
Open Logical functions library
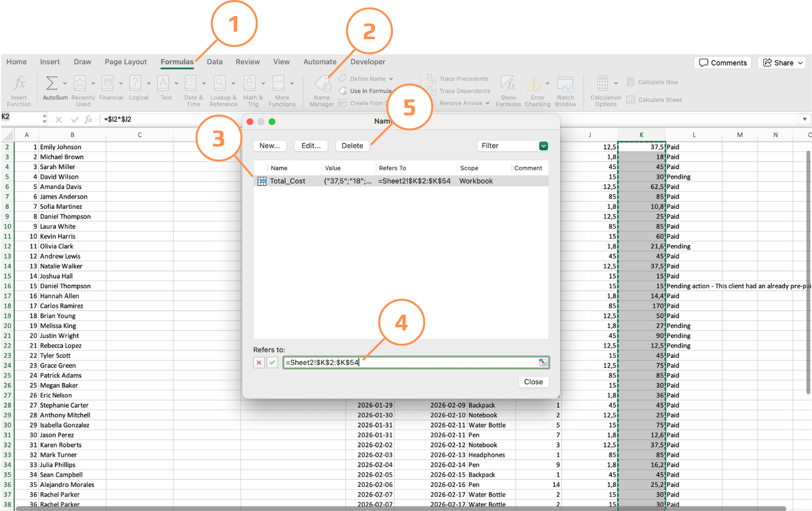click(135, 83)
